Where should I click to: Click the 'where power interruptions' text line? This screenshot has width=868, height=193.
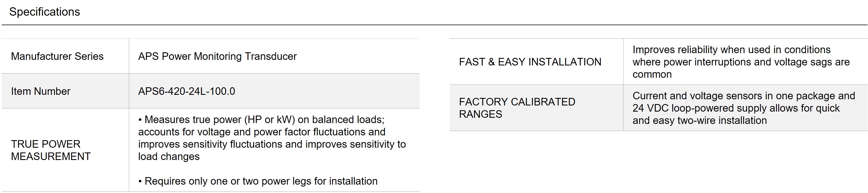tap(741, 62)
